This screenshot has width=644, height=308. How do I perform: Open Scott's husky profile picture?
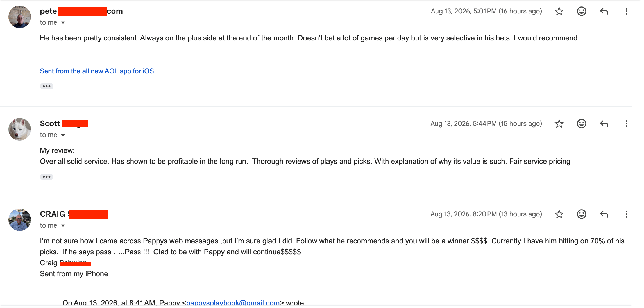[x=20, y=129]
